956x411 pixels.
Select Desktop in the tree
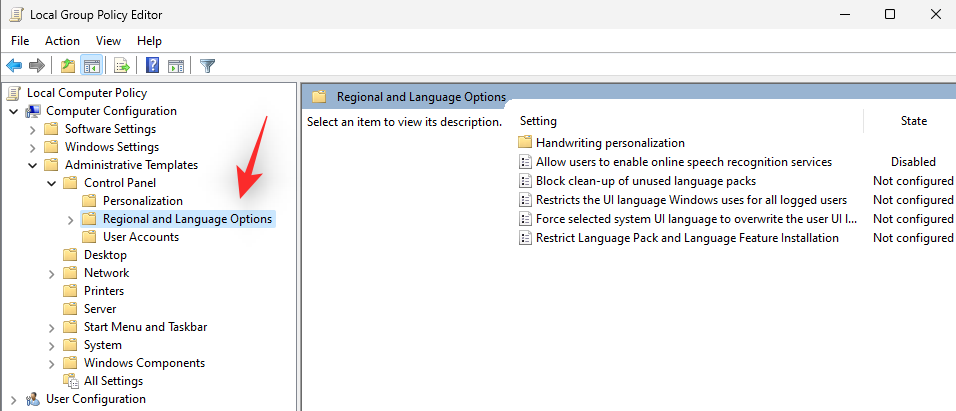pyautogui.click(x=105, y=255)
